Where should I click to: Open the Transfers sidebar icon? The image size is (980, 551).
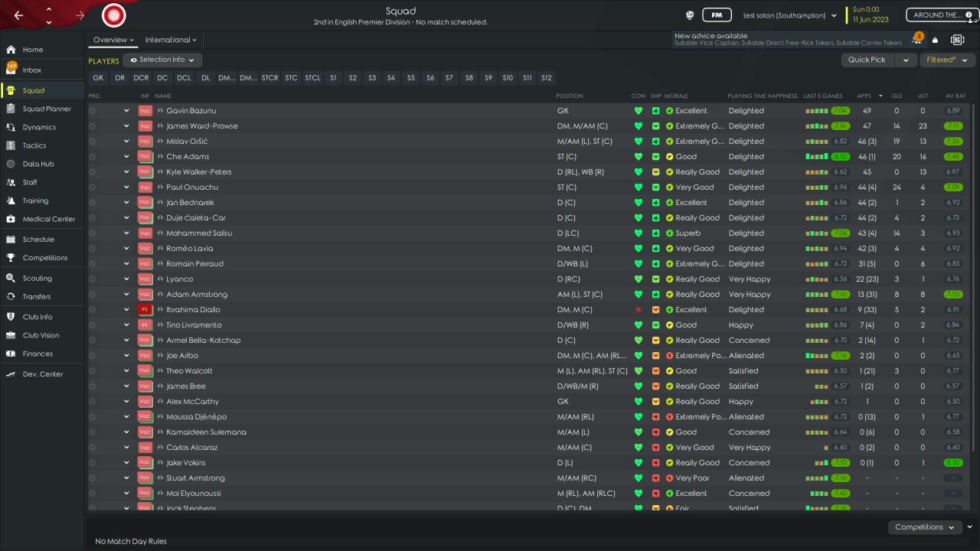point(11,297)
